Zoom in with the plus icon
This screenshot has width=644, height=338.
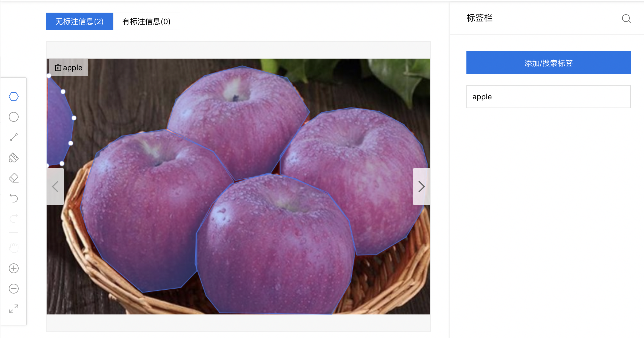click(x=14, y=268)
